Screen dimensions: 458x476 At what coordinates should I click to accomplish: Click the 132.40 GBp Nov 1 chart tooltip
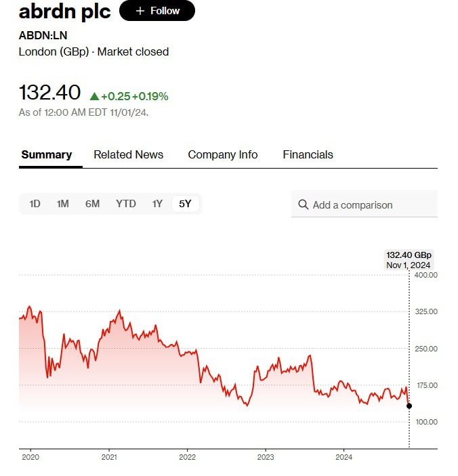[409, 260]
